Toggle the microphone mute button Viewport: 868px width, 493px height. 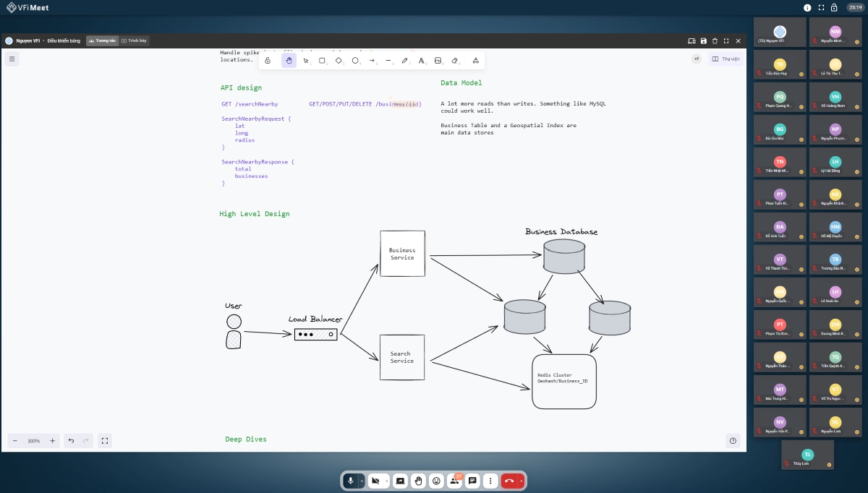click(351, 481)
